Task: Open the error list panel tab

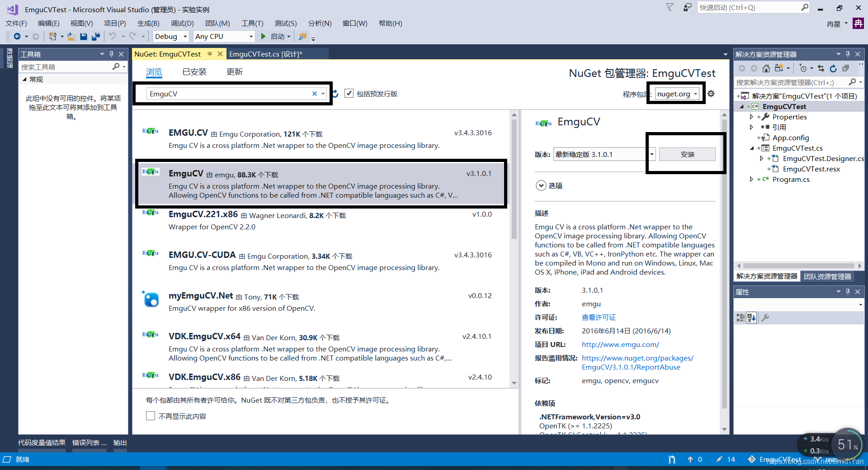Action: 90,443
